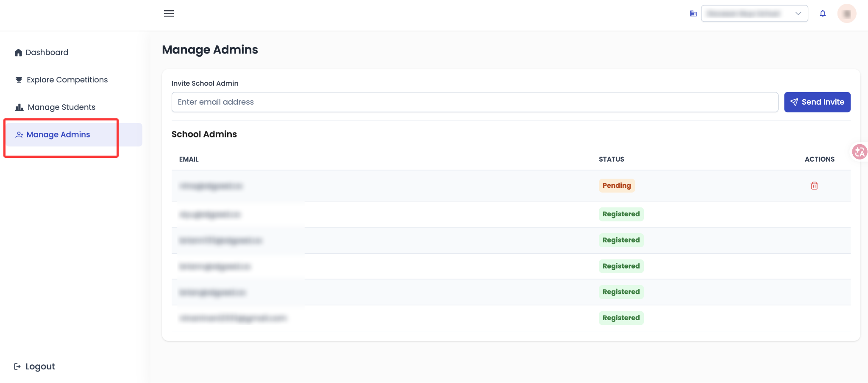Viewport: 868px width, 383px height.
Task: Click the EMAIL column header
Action: (189, 159)
